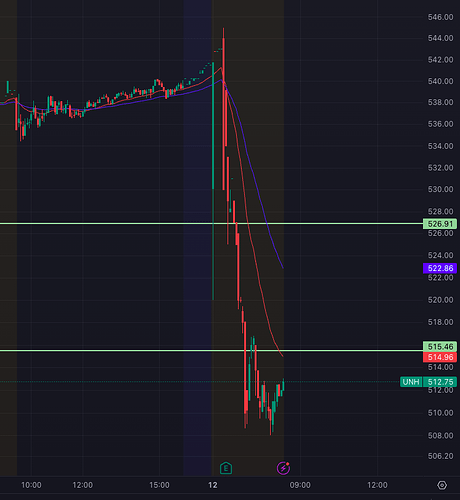
Task: Click the purple lightning news marker
Action: click(283, 468)
